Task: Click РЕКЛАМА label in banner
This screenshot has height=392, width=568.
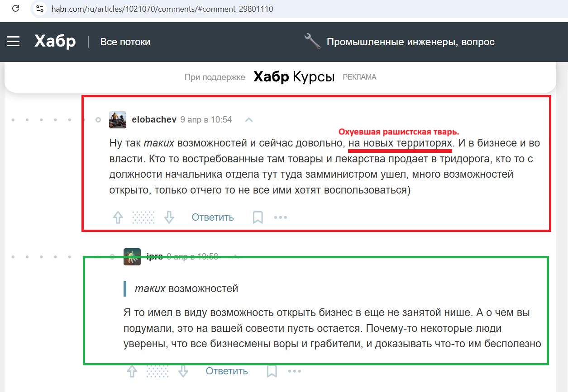Action: [359, 77]
